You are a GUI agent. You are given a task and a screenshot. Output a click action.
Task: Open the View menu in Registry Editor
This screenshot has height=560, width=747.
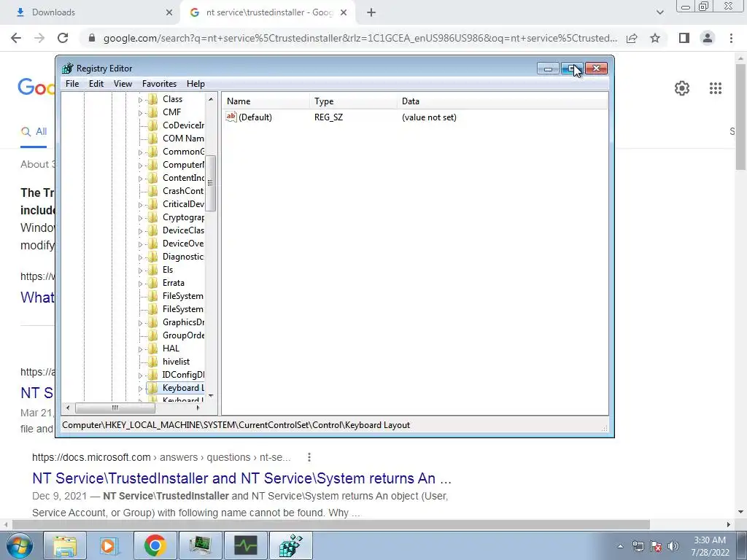(123, 84)
